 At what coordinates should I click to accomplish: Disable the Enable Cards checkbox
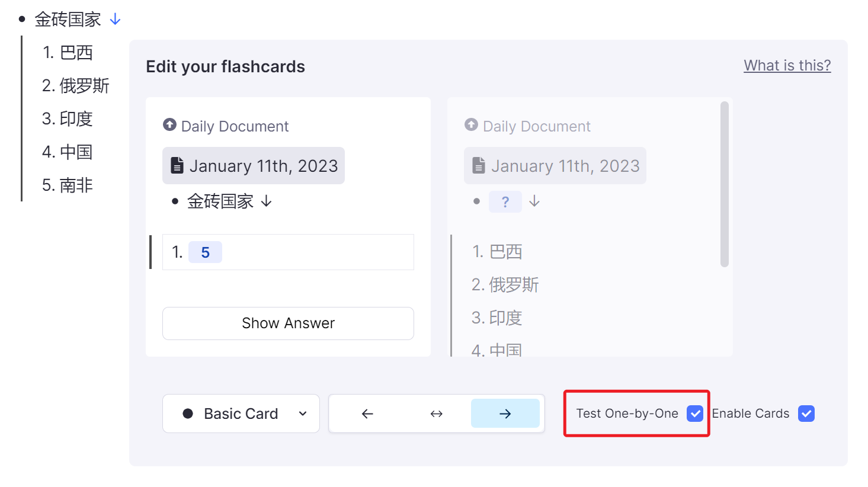[x=806, y=414]
